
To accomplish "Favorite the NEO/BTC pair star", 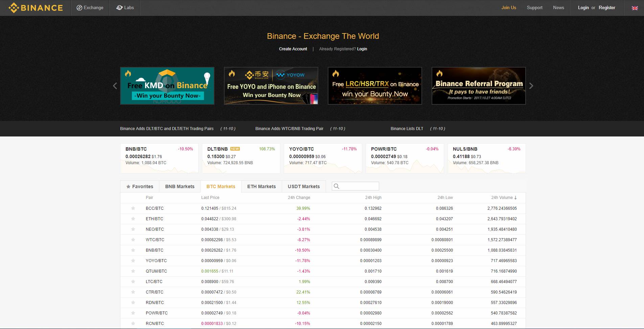I will [133, 229].
